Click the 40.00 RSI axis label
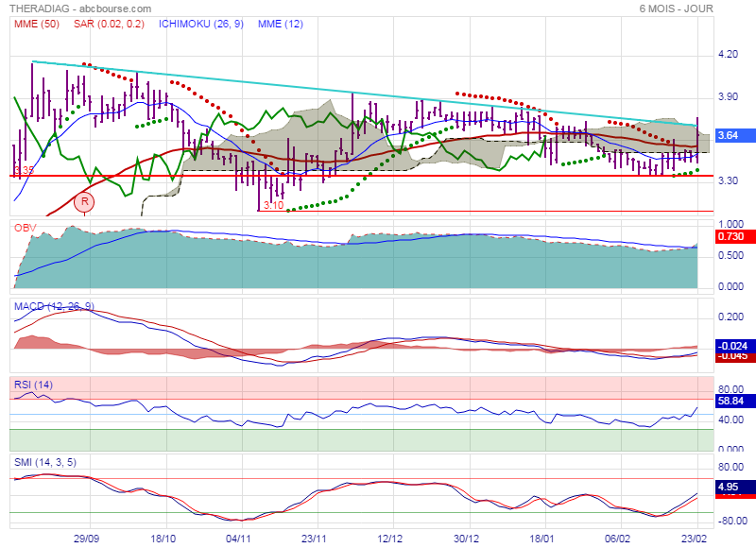The image size is (756, 548). [730, 420]
